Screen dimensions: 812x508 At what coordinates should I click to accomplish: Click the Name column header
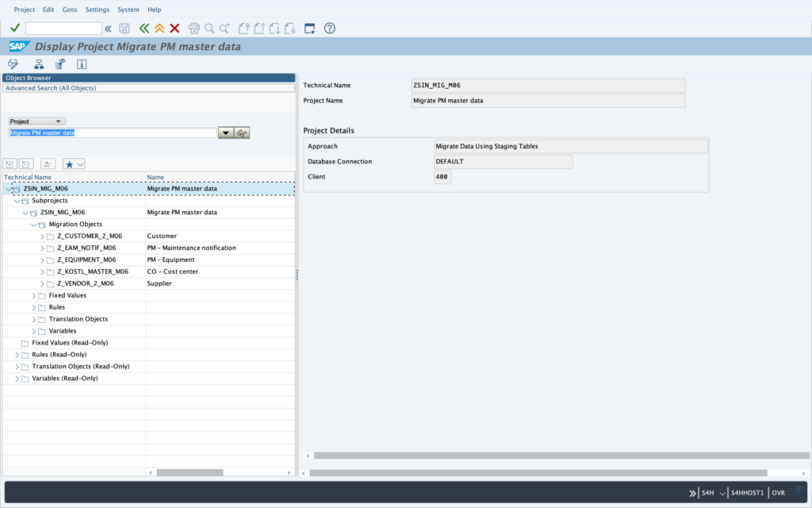pos(220,177)
